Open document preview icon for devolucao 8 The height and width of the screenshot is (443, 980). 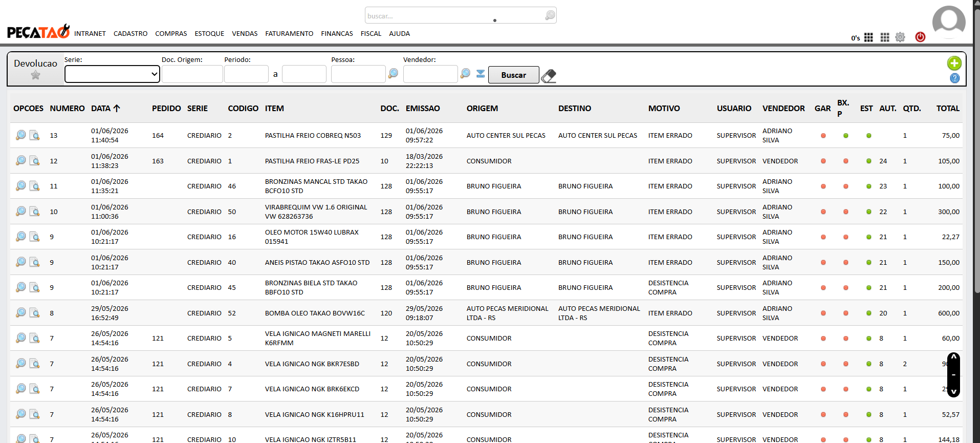pyautogui.click(x=34, y=313)
